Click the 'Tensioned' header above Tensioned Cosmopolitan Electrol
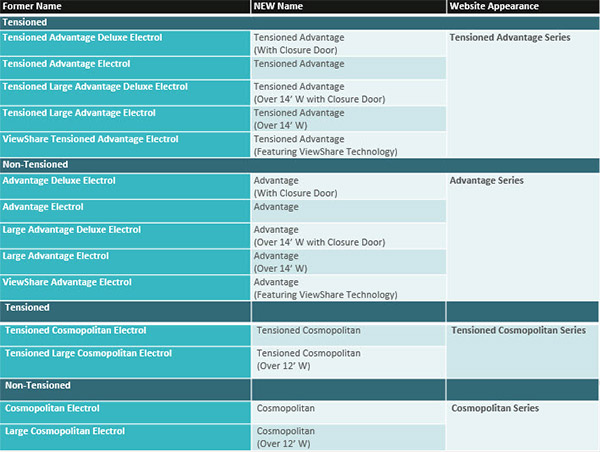The image size is (600, 452). 125,312
